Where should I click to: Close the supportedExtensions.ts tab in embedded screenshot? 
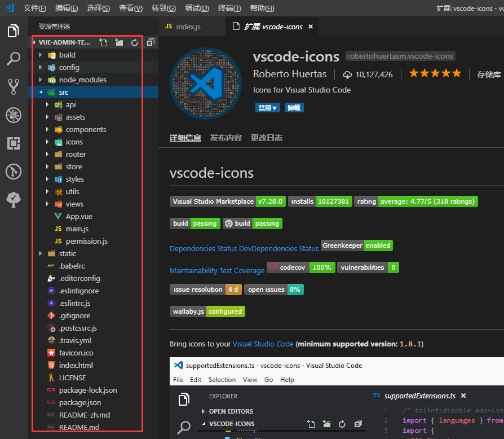(463, 396)
